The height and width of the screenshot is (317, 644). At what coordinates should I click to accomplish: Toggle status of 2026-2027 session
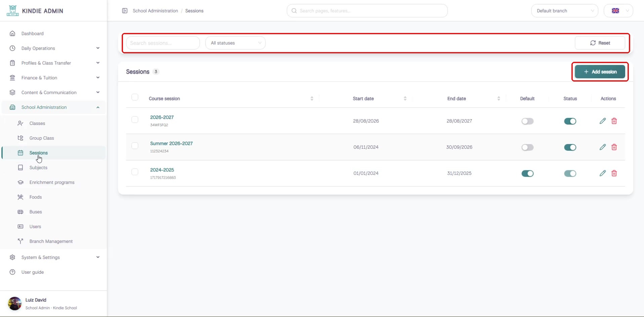[570, 121]
